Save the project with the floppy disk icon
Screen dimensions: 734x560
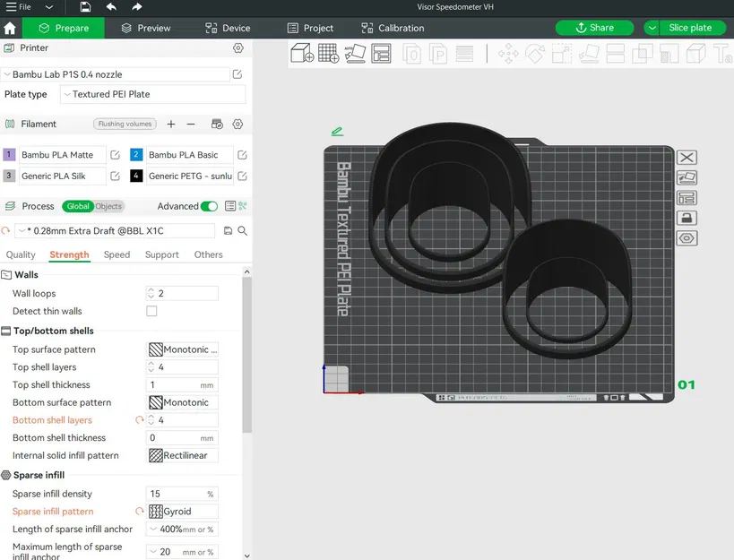click(x=85, y=7)
